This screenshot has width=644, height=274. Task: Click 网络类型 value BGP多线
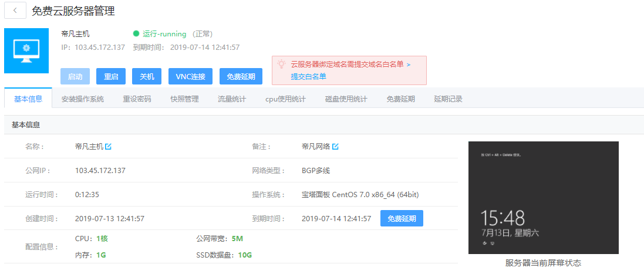point(315,171)
